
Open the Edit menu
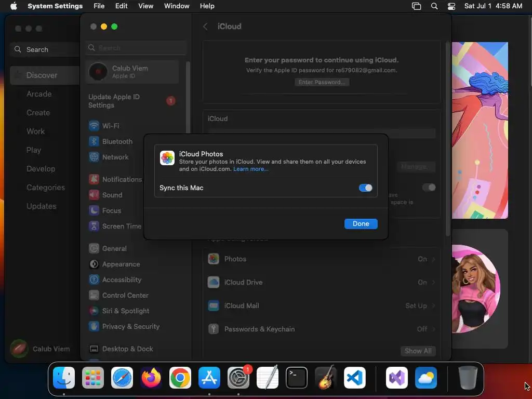point(121,6)
